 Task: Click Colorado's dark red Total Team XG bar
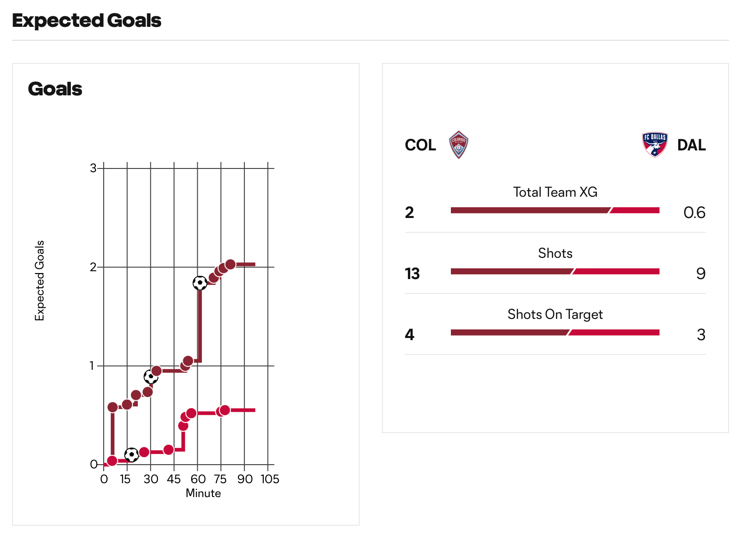click(531, 211)
